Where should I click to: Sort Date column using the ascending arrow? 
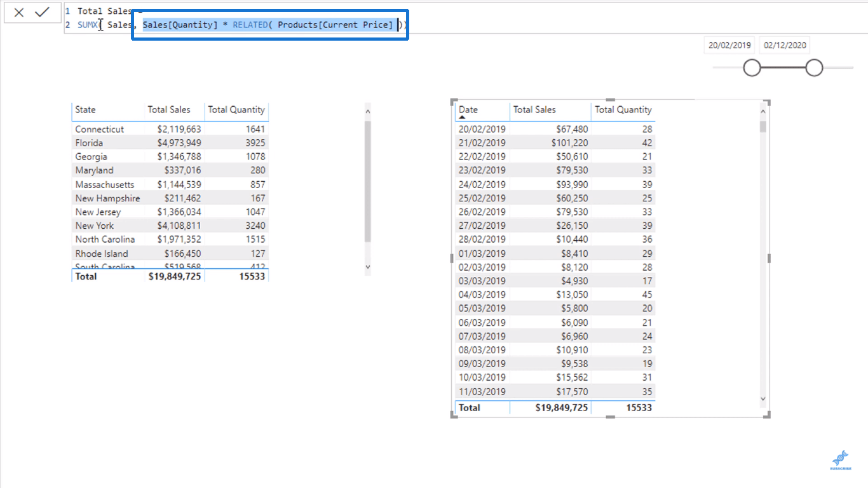point(463,118)
